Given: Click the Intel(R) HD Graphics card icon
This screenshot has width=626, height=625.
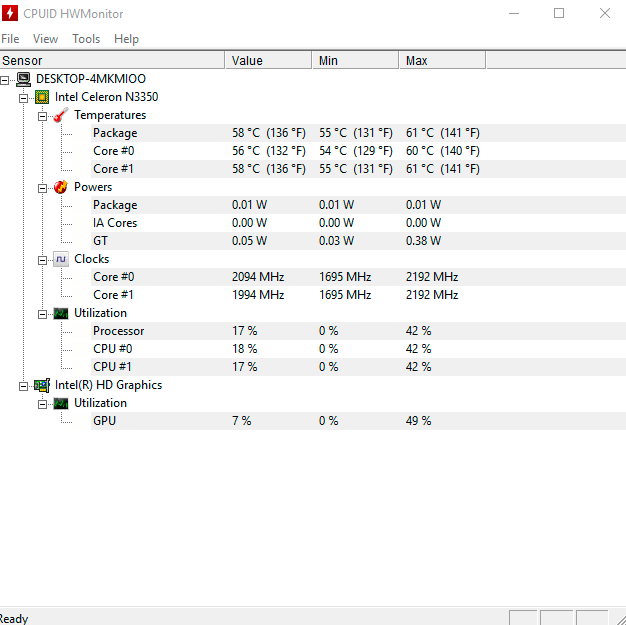Looking at the screenshot, I should [42, 385].
